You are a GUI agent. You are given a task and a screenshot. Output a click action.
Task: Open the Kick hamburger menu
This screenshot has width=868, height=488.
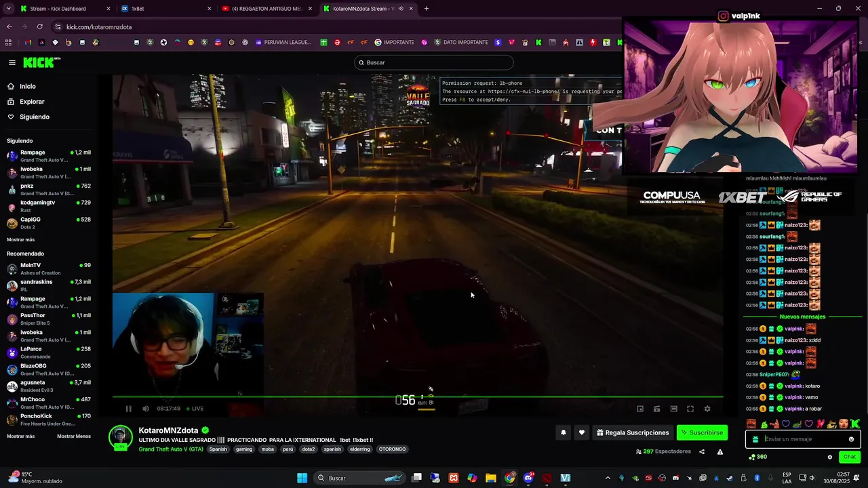(12, 62)
